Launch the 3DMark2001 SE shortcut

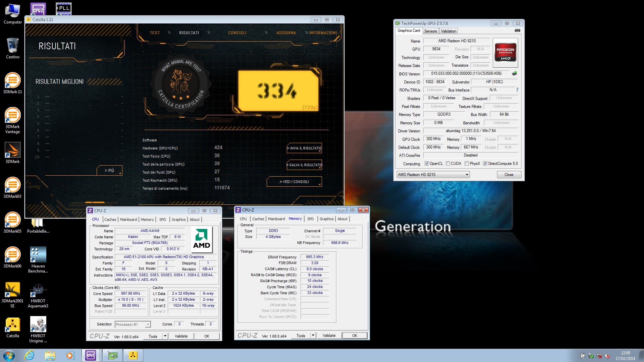(13, 294)
